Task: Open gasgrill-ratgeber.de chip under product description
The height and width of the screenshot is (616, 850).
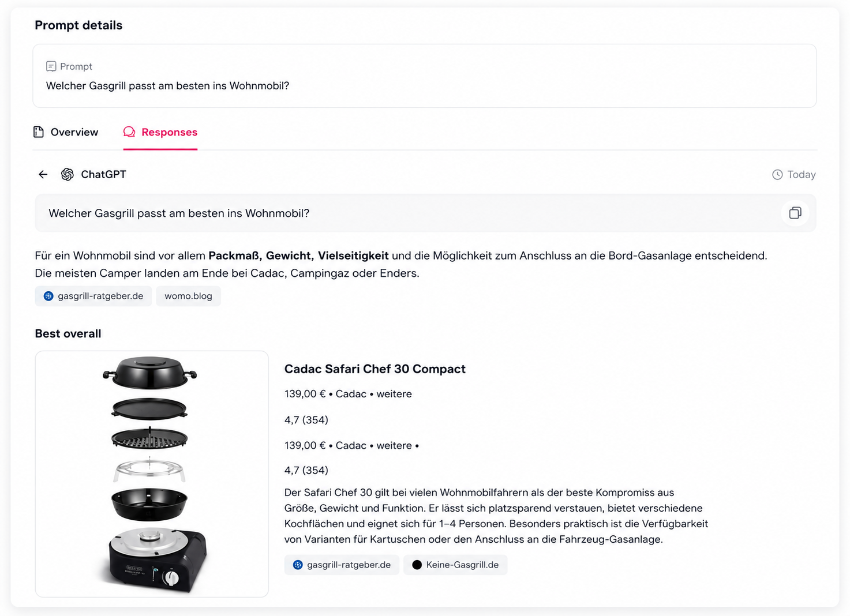Action: click(342, 565)
